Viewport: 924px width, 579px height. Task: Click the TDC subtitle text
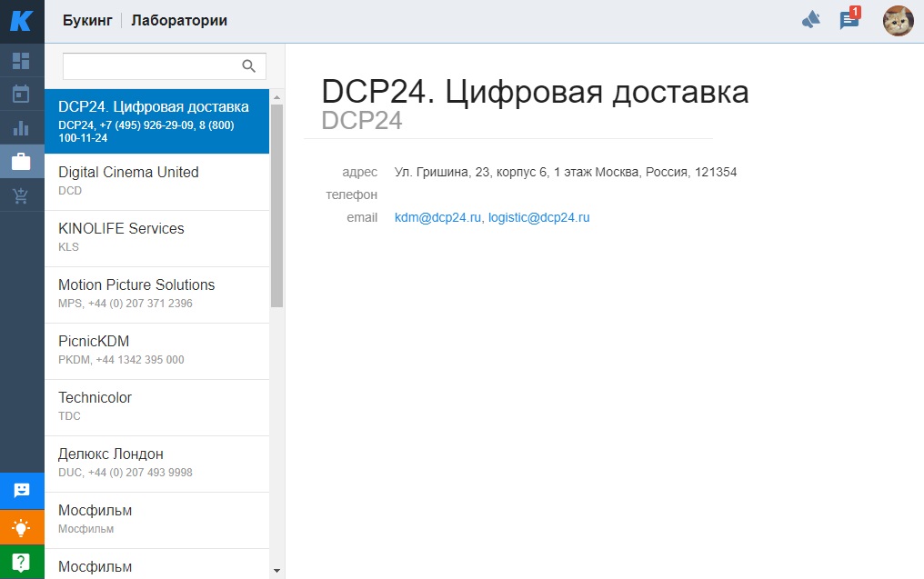(69, 415)
